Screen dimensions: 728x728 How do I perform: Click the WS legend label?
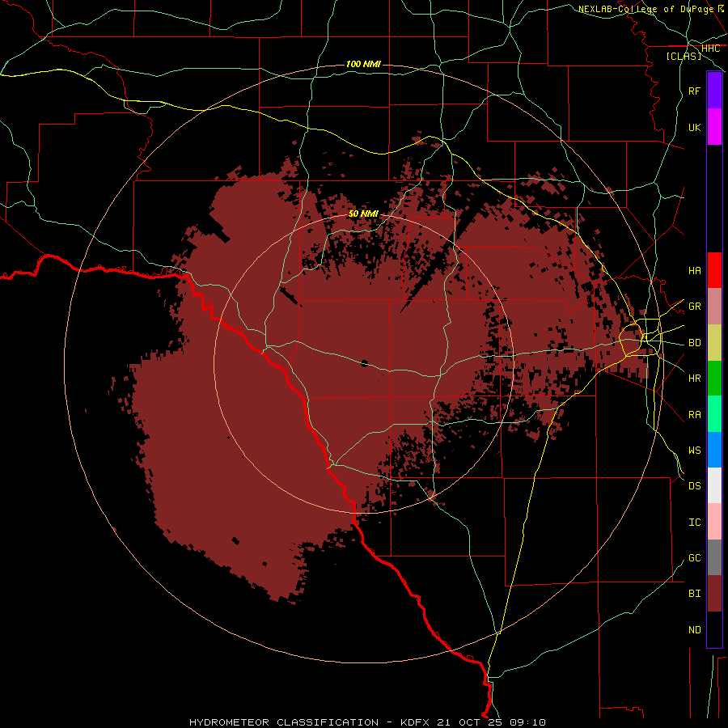694,451
